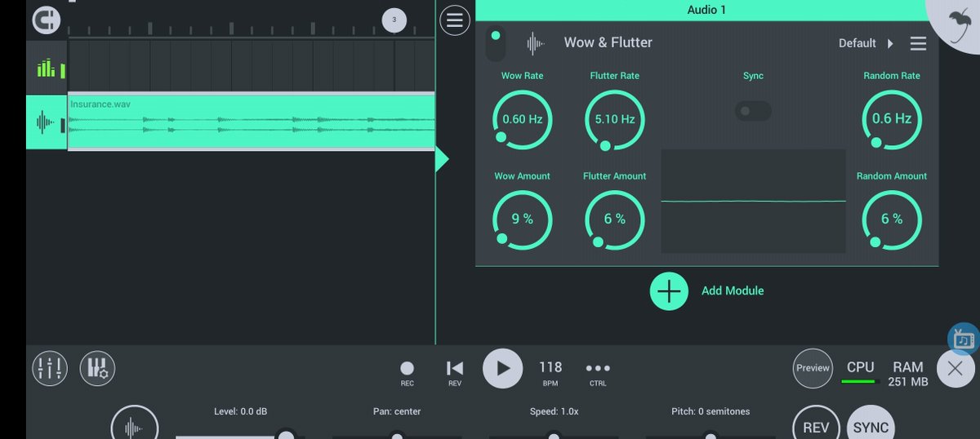This screenshot has width=980, height=439.
Task: Click the sample waveform icon in the lower panel
Action: pos(135,424)
